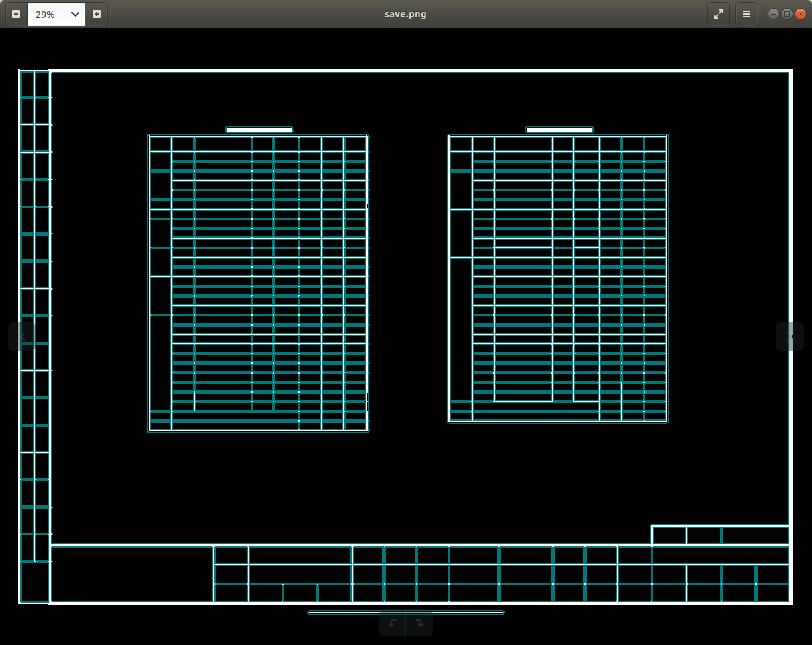Minimize the image viewer window
This screenshot has width=812, height=645.
(x=773, y=14)
